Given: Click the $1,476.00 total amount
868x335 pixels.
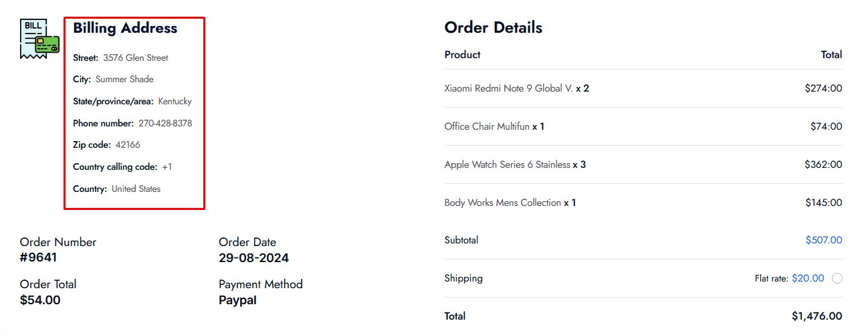Looking at the screenshot, I should (x=817, y=316).
